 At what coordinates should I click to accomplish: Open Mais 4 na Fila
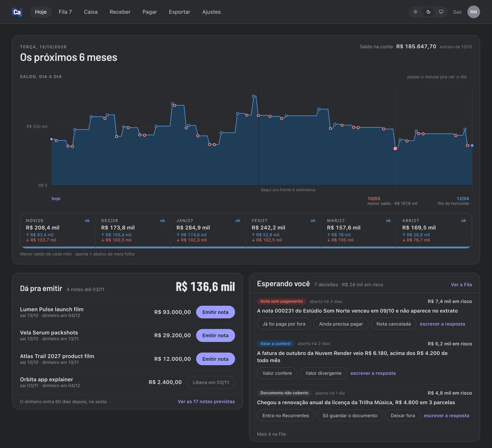pos(271,434)
